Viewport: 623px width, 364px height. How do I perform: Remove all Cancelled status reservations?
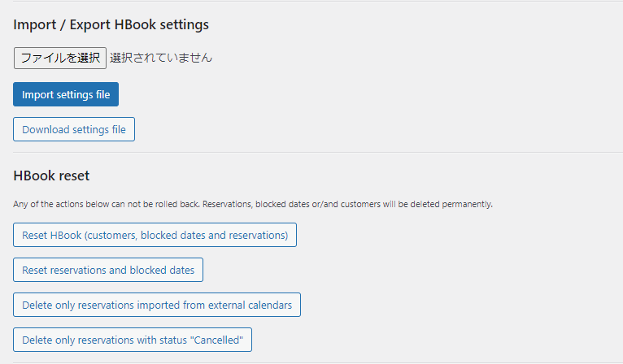click(133, 340)
